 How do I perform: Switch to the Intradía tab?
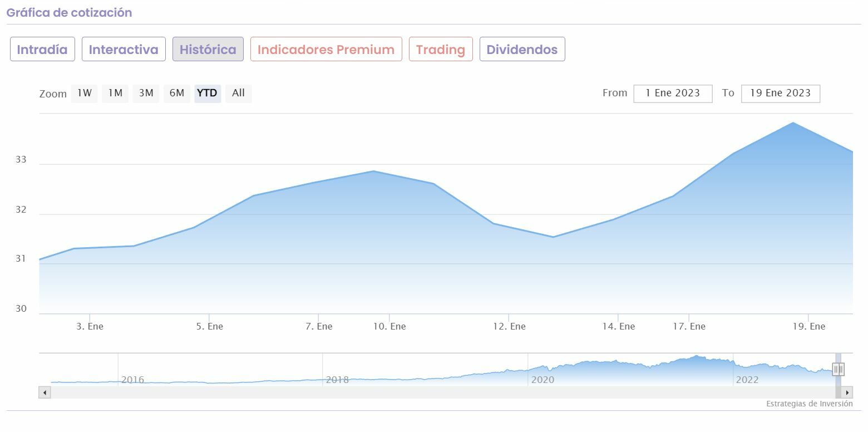pos(42,50)
